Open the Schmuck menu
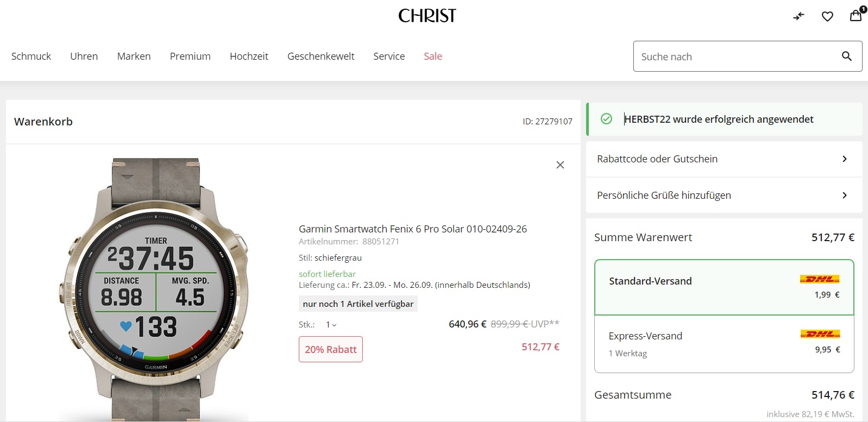The height and width of the screenshot is (422, 868). pyautogui.click(x=31, y=56)
